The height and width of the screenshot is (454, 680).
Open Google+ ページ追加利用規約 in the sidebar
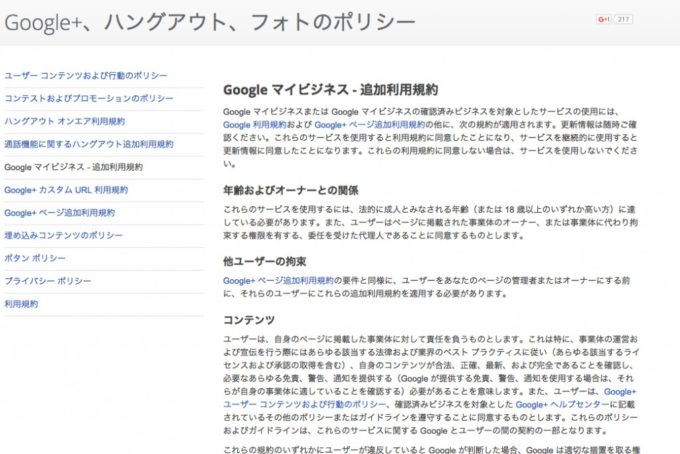(x=59, y=213)
